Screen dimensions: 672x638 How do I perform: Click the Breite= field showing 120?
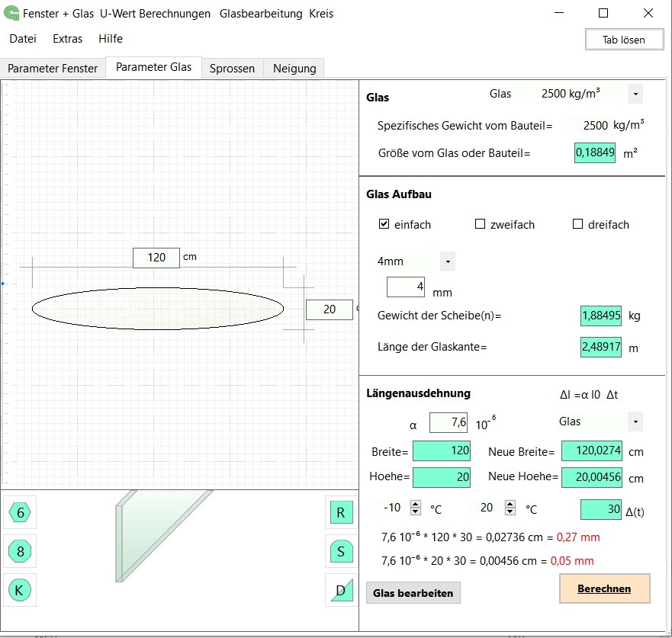[x=442, y=451]
